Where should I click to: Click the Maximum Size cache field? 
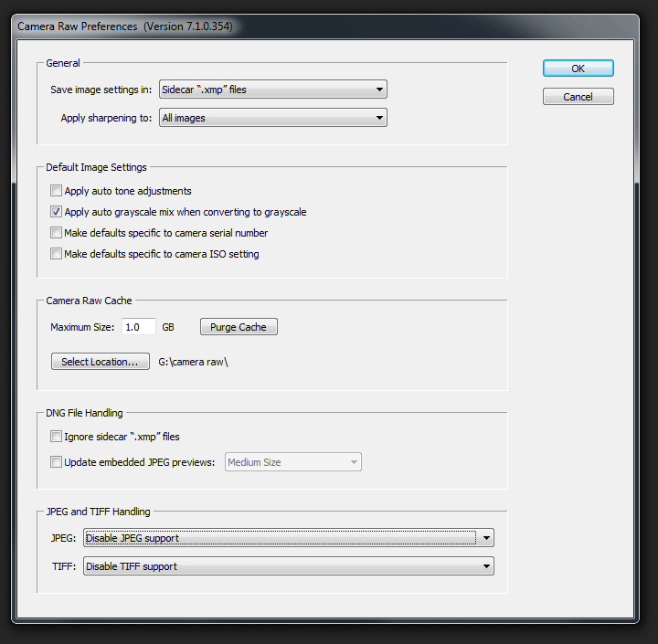click(x=139, y=327)
